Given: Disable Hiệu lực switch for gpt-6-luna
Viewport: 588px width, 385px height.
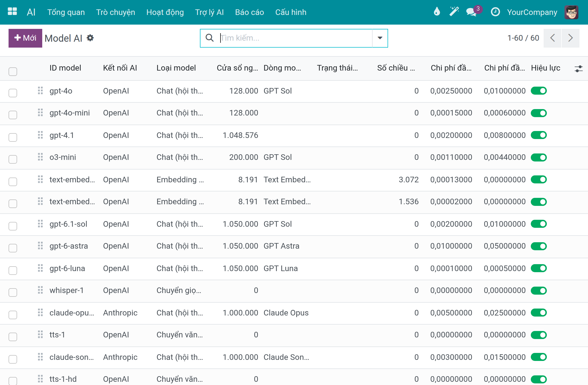Looking at the screenshot, I should (539, 268).
